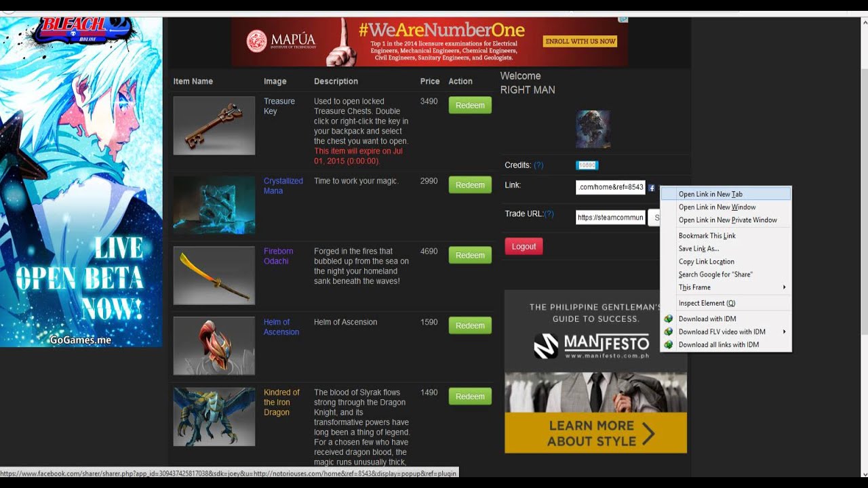
Task: Choose Open Link in New Tab
Action: pos(726,194)
